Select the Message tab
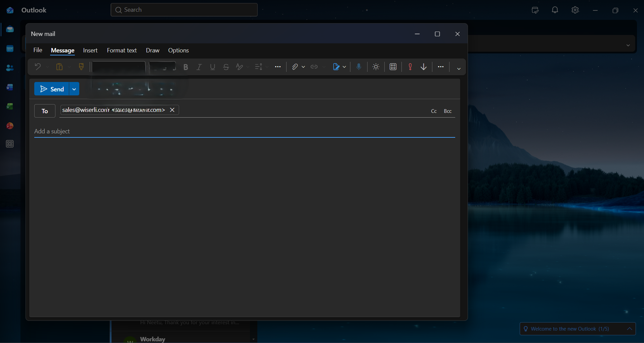 pos(62,50)
